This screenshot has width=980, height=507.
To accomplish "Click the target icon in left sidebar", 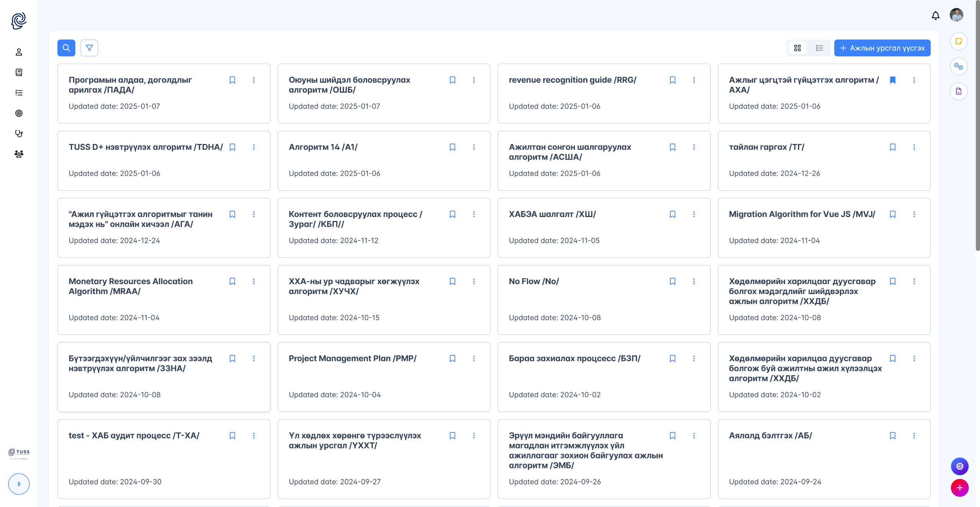I will pos(19,113).
